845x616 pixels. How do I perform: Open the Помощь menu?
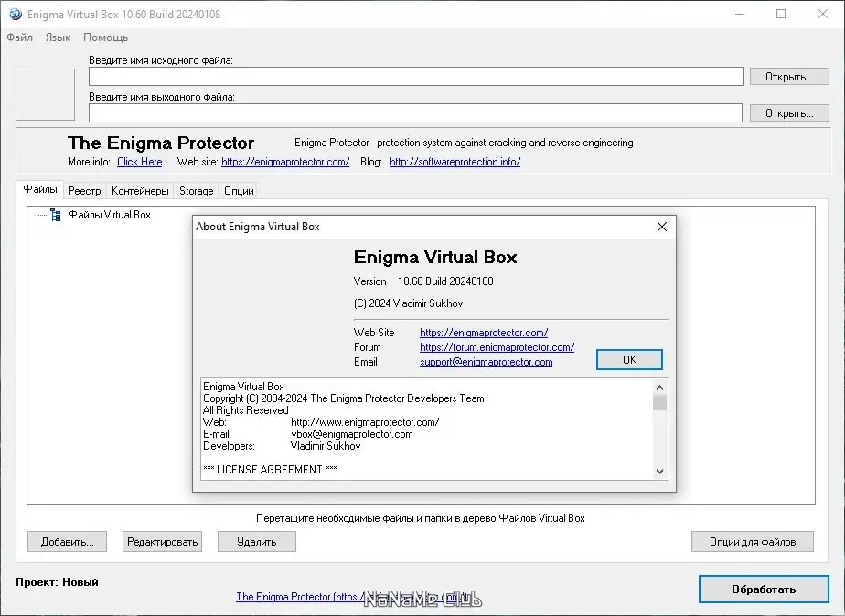[x=106, y=37]
